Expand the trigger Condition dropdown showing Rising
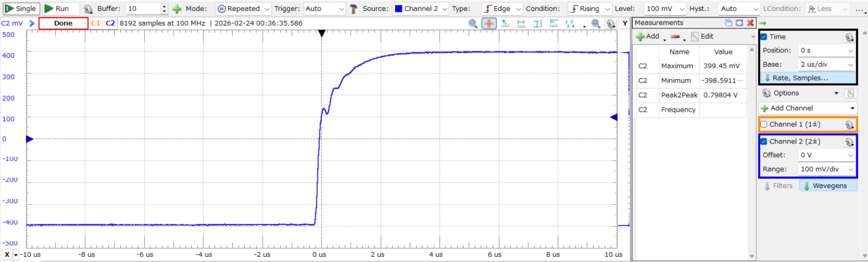The width and height of the screenshot is (868, 262). click(x=590, y=9)
